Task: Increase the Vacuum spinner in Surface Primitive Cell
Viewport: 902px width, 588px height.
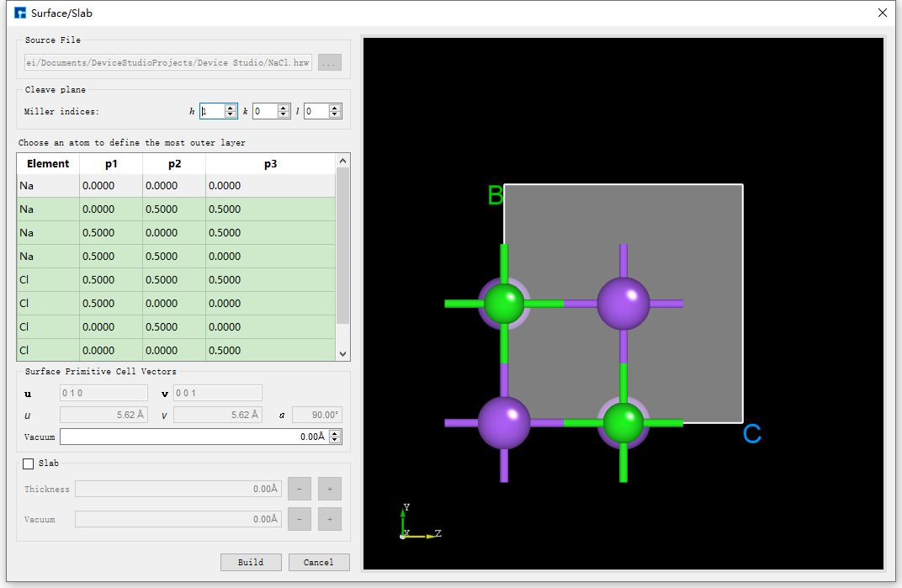Action: (x=335, y=433)
